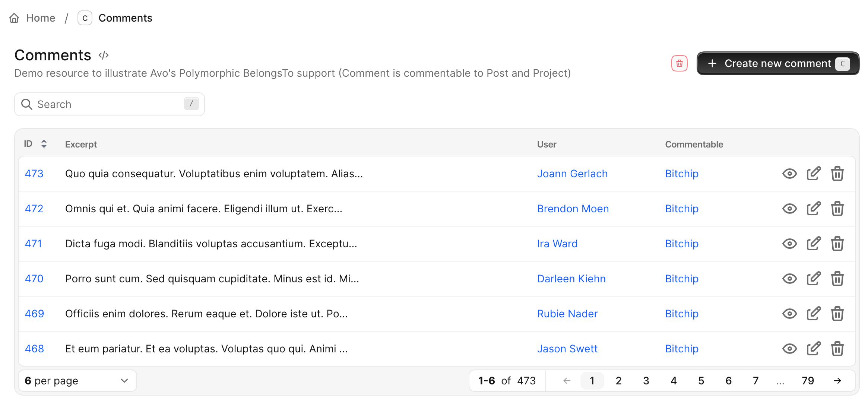
Task: Click the '1-6 of 473' record count
Action: [507, 381]
